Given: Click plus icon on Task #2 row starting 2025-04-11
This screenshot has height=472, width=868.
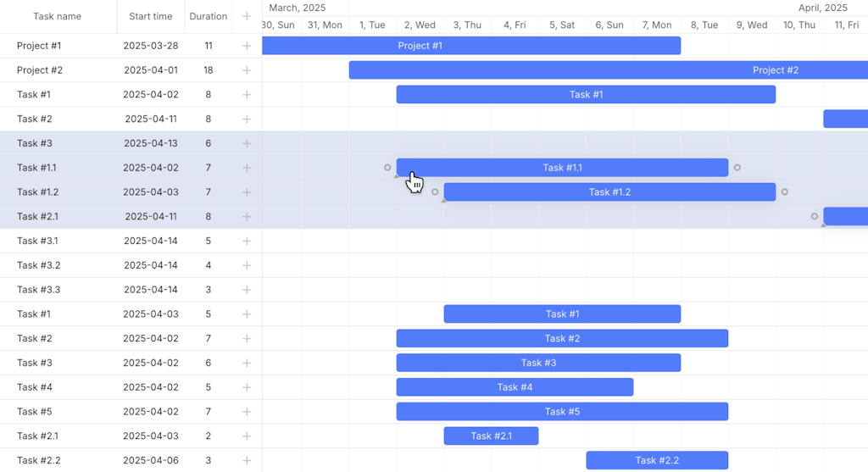Looking at the screenshot, I should [x=247, y=119].
